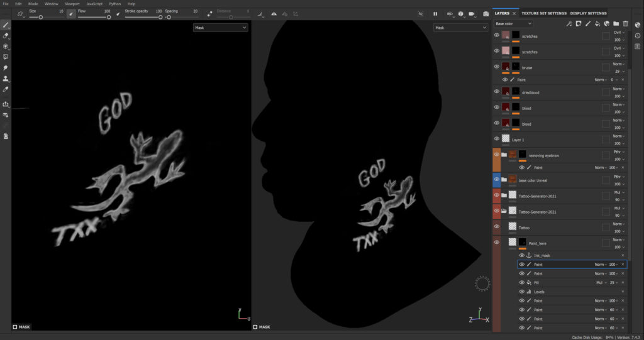Select the Polygon fill tool
This screenshot has height=340, width=644.
click(x=6, y=57)
